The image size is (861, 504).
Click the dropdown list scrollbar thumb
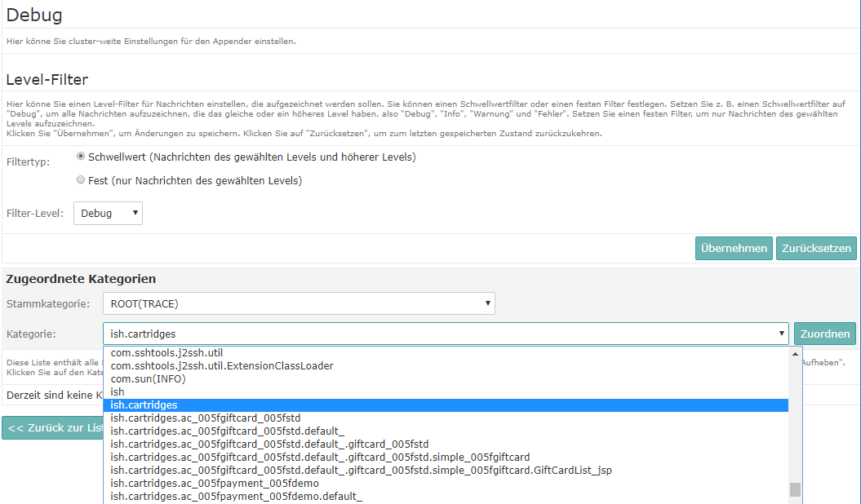[x=795, y=489]
